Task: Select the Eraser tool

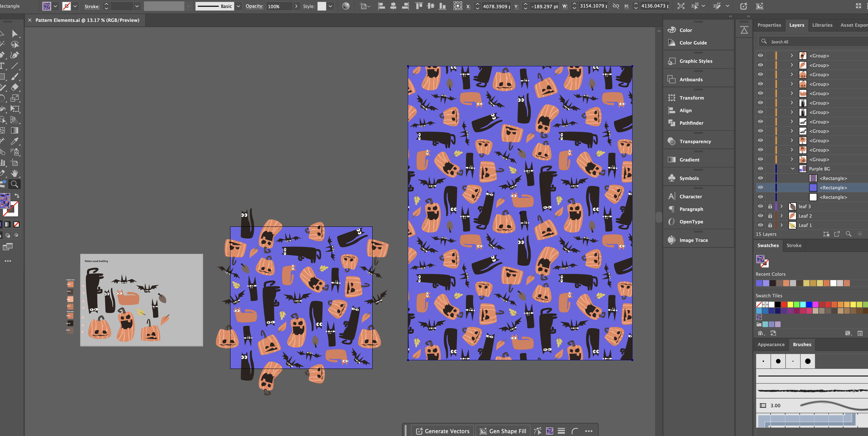Action: 15,87
